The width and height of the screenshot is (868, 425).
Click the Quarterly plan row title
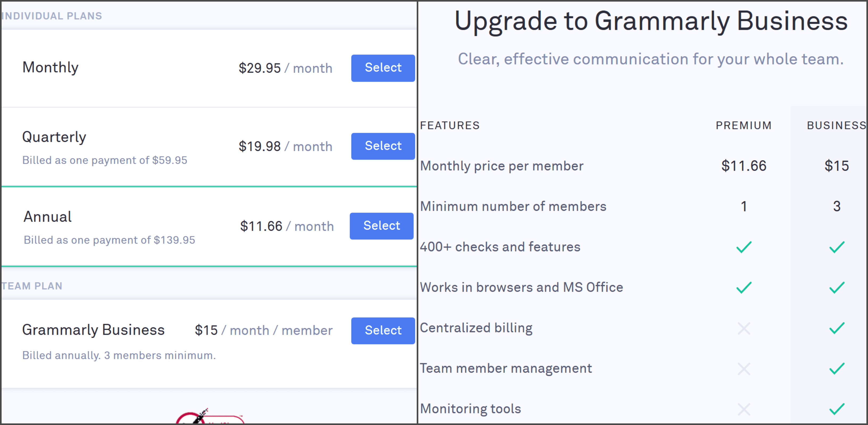(x=54, y=137)
